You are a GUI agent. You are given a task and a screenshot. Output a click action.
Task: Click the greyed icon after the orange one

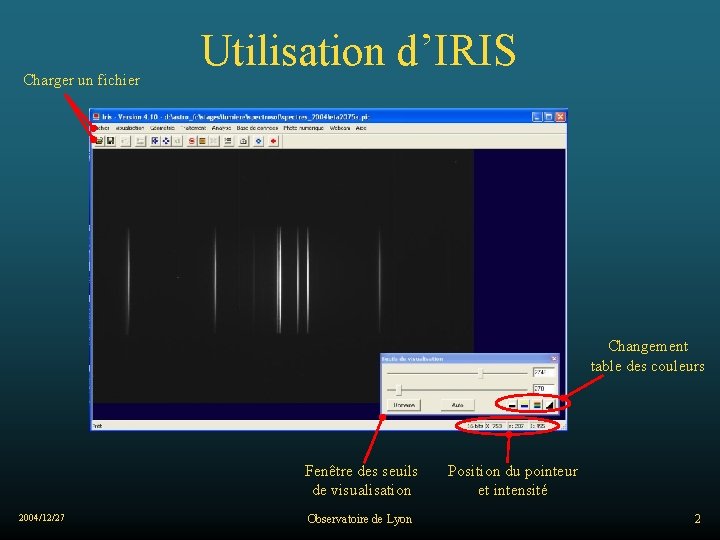[214, 141]
